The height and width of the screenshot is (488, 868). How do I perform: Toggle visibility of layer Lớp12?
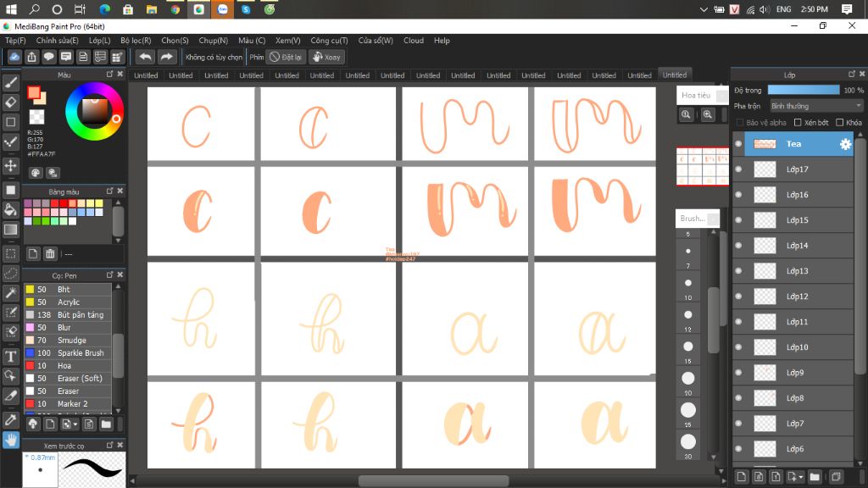(x=738, y=297)
